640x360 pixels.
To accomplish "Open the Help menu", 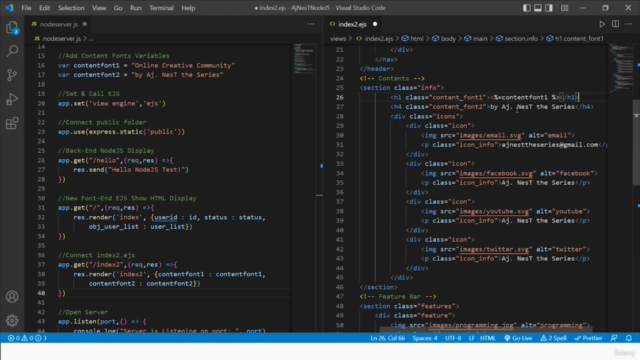I will [188, 8].
